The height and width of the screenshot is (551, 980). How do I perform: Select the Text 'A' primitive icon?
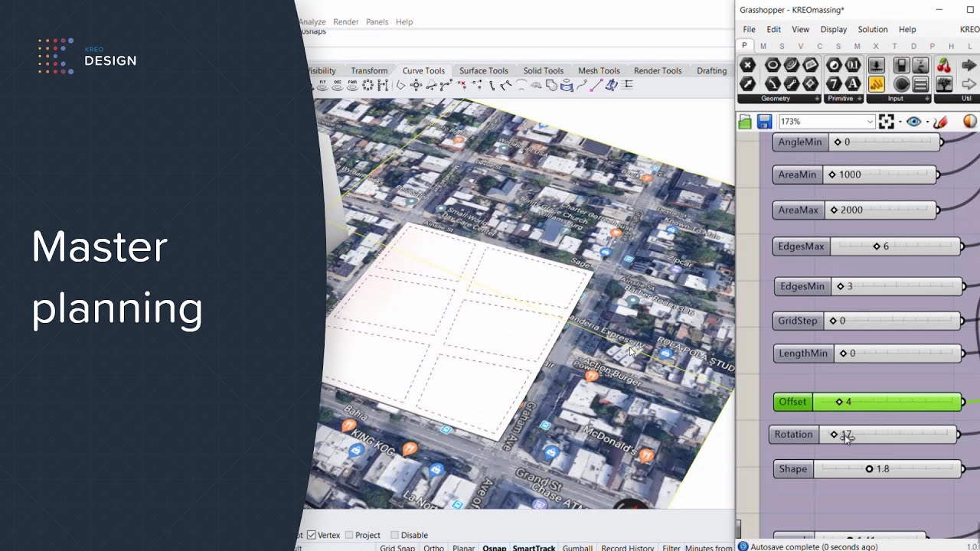pos(853,84)
